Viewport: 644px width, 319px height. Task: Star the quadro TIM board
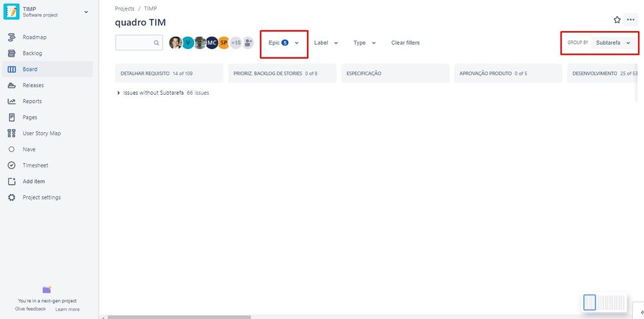point(617,20)
